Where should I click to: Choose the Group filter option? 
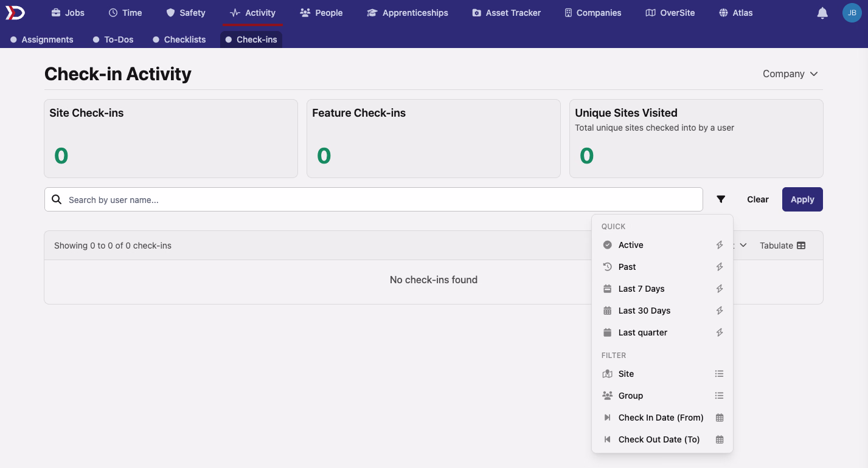[662, 396]
